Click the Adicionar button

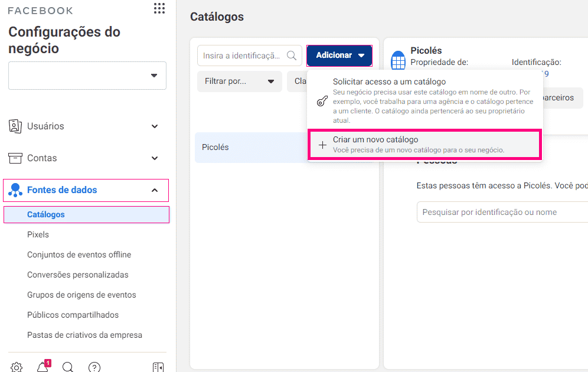[x=339, y=56]
